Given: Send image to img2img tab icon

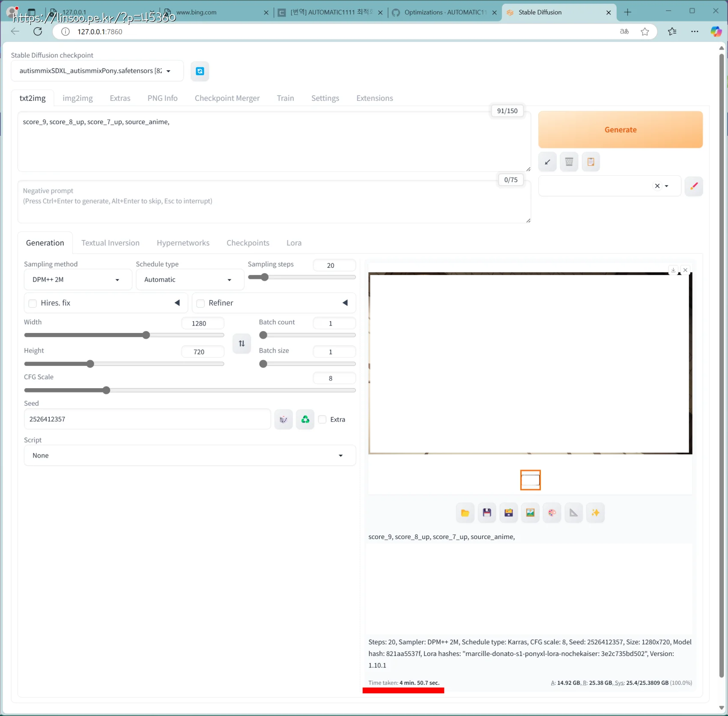Looking at the screenshot, I should pos(530,513).
